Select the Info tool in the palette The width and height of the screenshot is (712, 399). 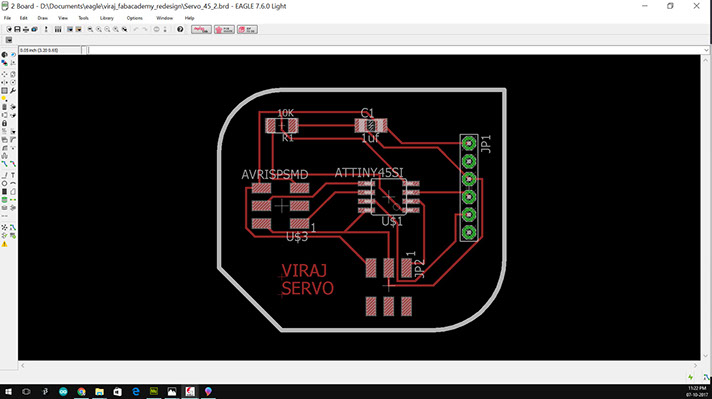click(x=5, y=54)
